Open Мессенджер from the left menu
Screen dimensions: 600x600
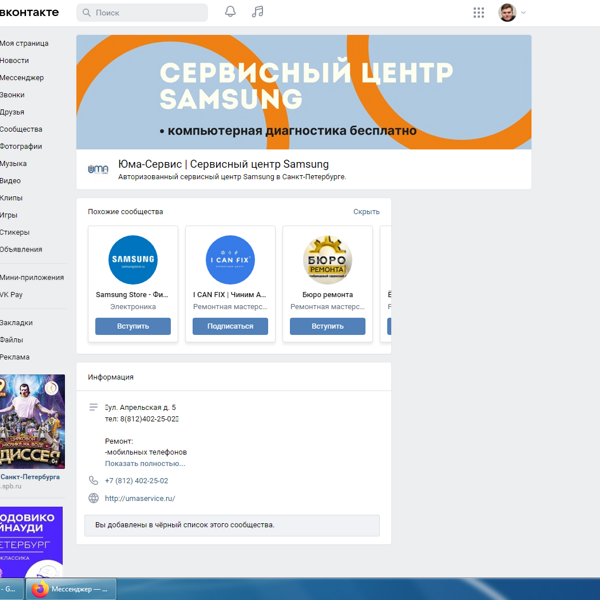[22, 78]
